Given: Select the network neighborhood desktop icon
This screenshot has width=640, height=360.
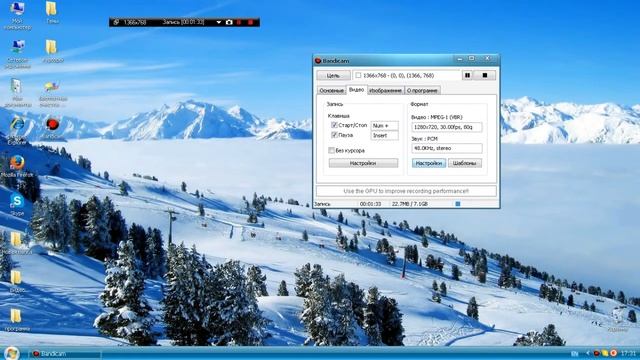Looking at the screenshot, I should (17, 54).
